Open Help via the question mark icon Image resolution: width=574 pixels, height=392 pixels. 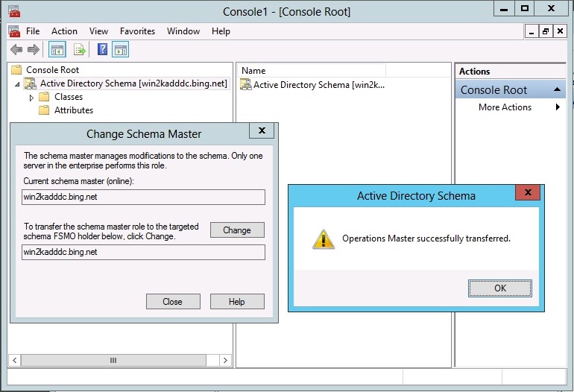pyautogui.click(x=103, y=49)
